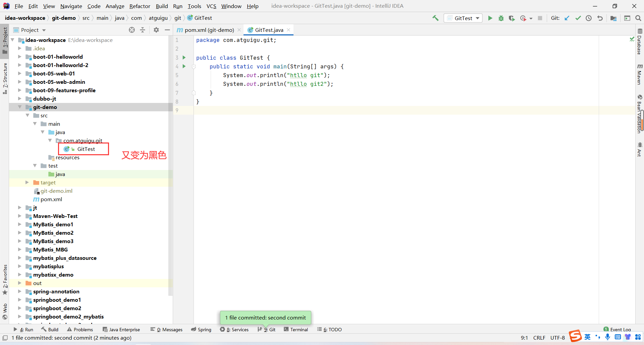Close the GitTest.java tab

click(288, 30)
